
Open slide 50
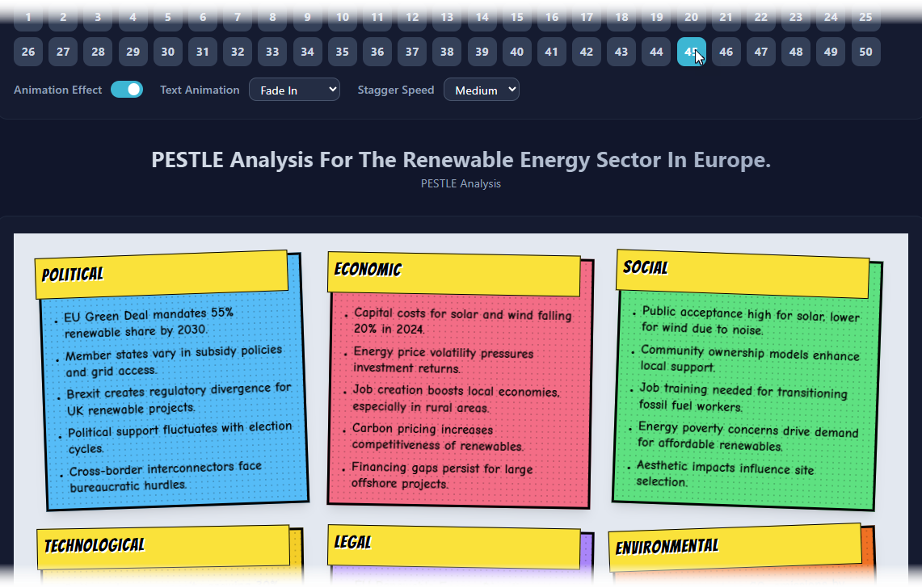[865, 51]
